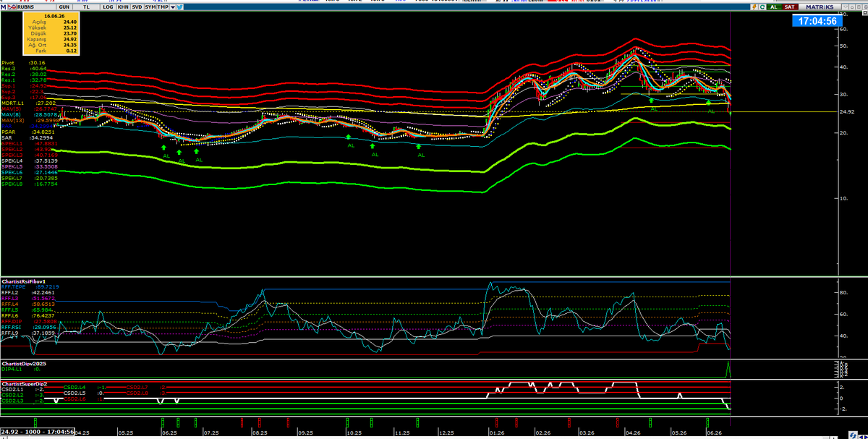Screen dimensions: 868x439
Task: Click the ChartistDipv2025 panel title
Action: point(24,364)
